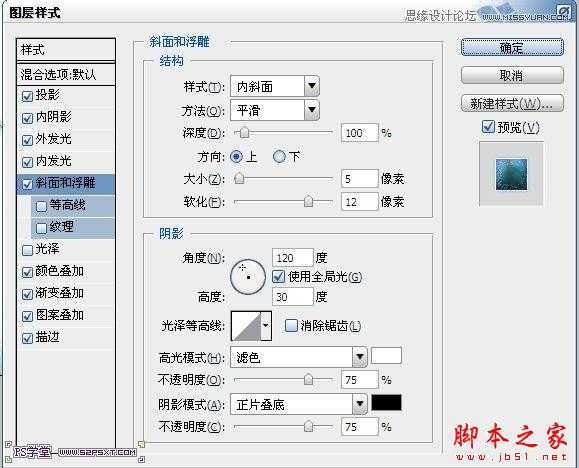Click the angle dial control
Viewport: 579px width, 468px height.
pyautogui.click(x=248, y=276)
